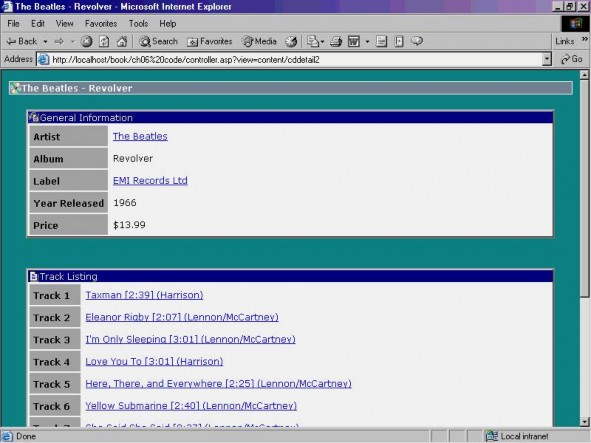Click the Year Released label cell
This screenshot has height=443, width=591.
coord(69,203)
